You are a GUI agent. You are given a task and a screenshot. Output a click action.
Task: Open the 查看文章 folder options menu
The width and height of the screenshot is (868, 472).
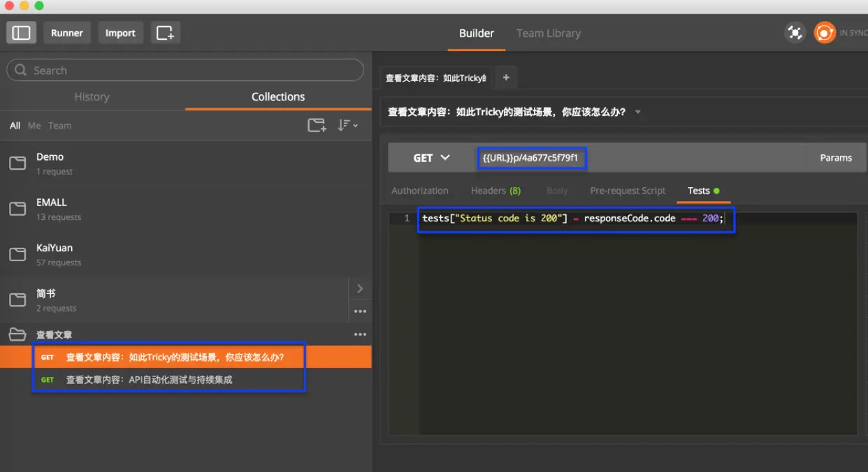[360, 334]
